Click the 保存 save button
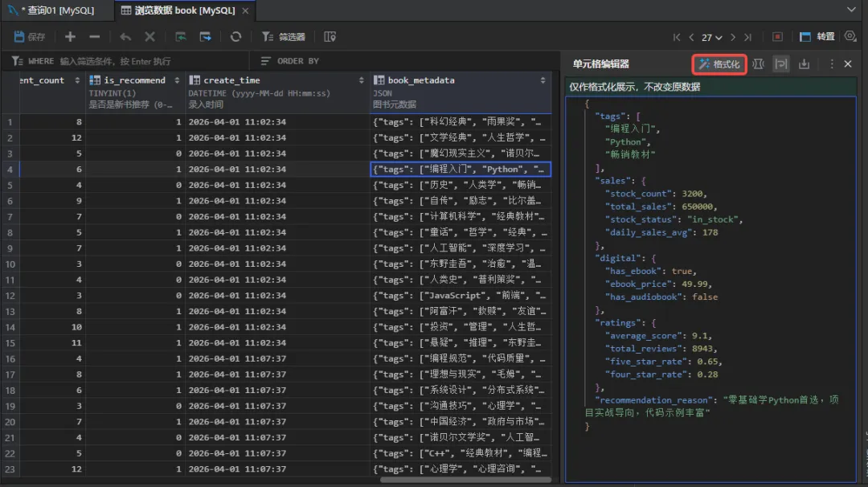 coord(30,36)
